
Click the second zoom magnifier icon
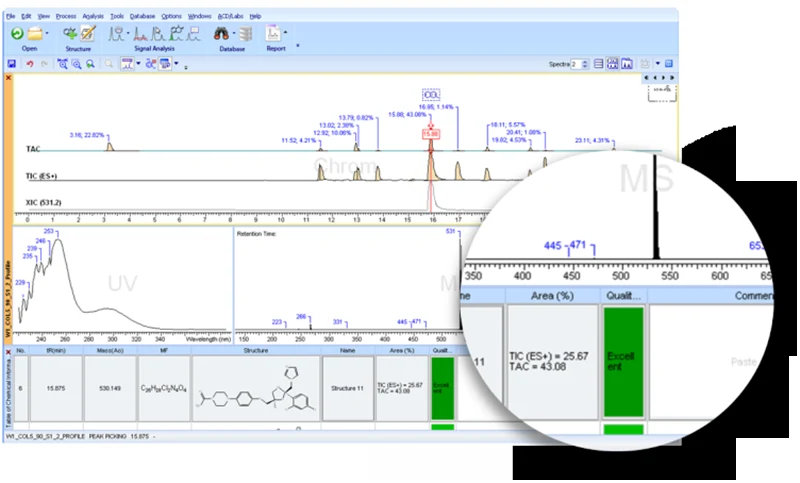[77, 64]
